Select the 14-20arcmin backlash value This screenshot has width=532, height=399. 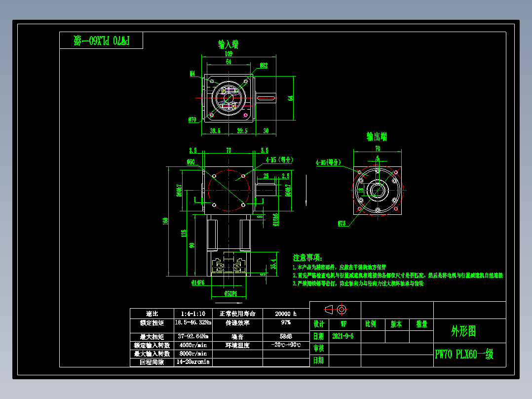pyautogui.click(x=192, y=362)
